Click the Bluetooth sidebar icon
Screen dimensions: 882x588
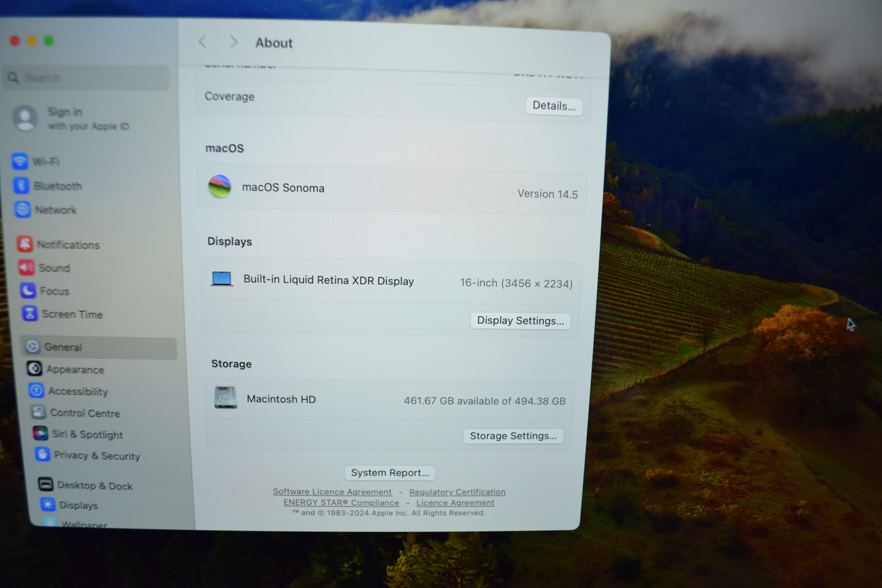pyautogui.click(x=21, y=186)
